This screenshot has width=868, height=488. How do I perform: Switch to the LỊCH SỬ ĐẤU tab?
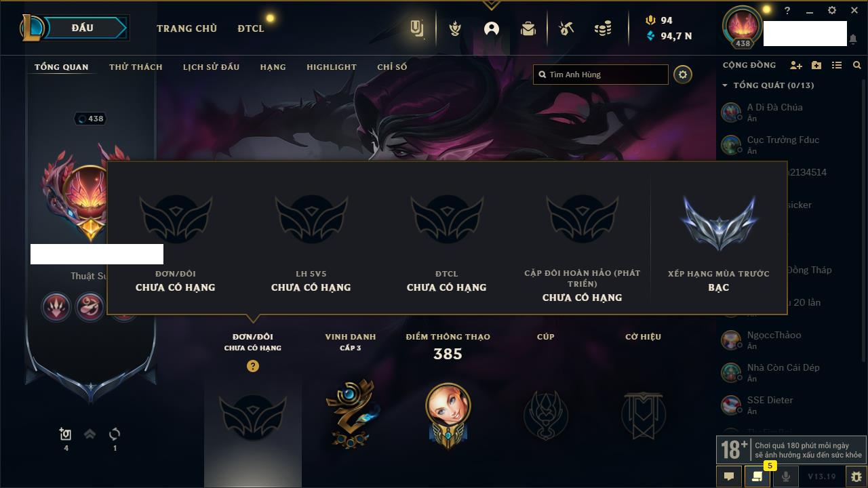coord(211,67)
